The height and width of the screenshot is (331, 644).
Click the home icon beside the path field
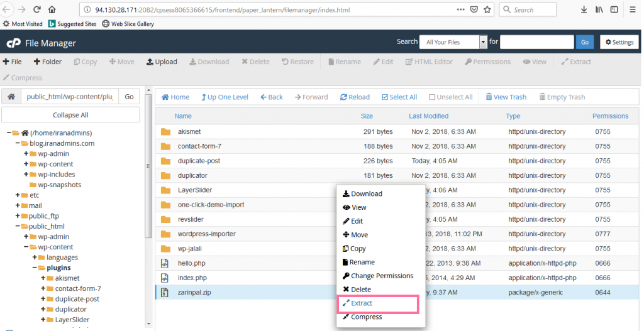click(x=11, y=97)
